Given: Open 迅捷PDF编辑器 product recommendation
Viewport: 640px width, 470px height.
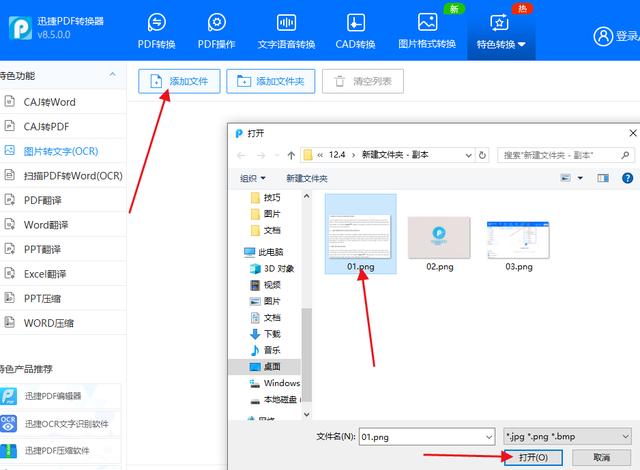Looking at the screenshot, I should 60,396.
